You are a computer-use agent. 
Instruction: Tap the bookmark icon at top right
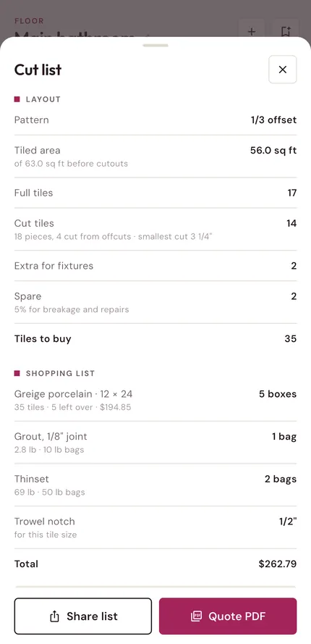point(286,31)
